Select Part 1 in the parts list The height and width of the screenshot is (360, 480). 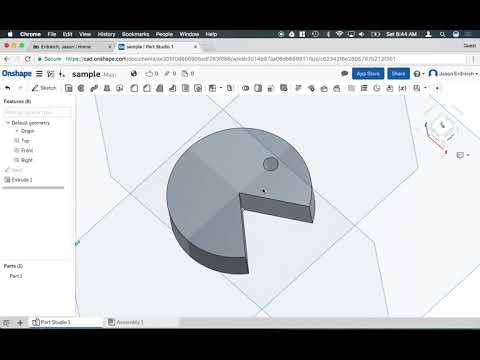(16, 276)
